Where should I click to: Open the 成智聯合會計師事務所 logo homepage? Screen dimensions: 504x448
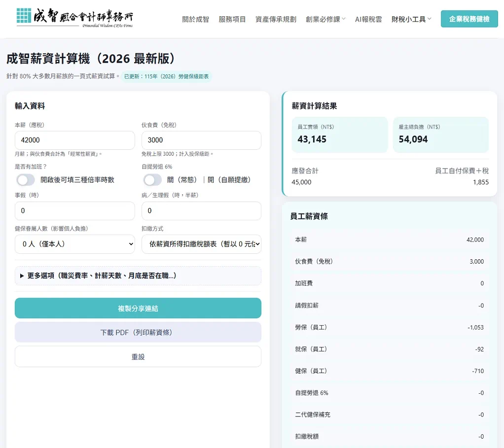tap(74, 18)
